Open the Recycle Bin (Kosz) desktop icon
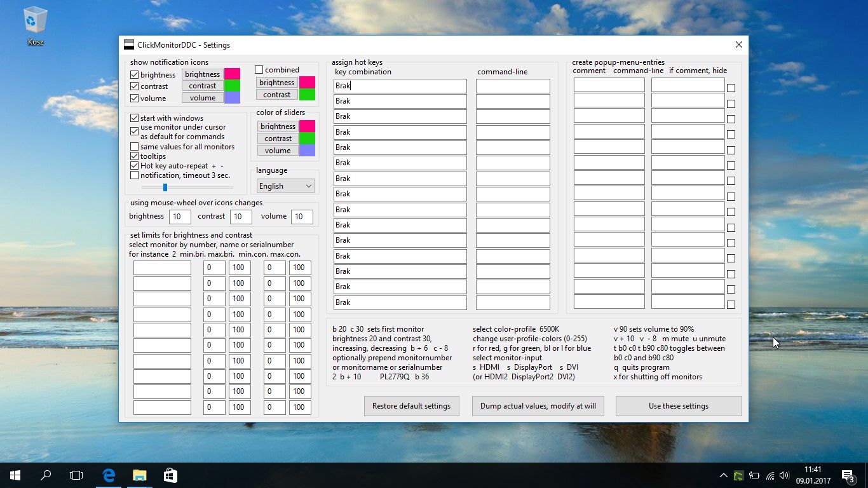Image resolution: width=868 pixels, height=488 pixels. pyautogui.click(x=35, y=25)
